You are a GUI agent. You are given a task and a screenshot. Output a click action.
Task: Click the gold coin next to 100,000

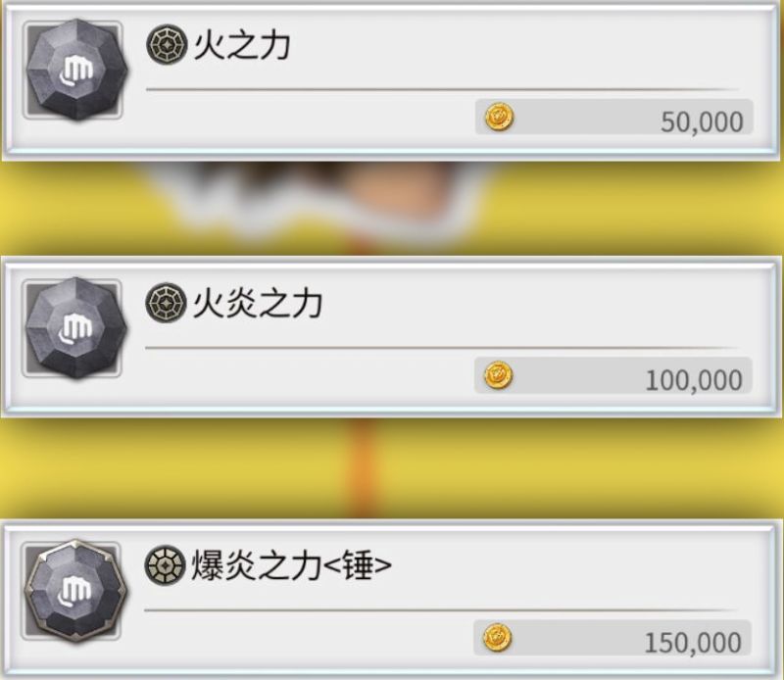499,375
